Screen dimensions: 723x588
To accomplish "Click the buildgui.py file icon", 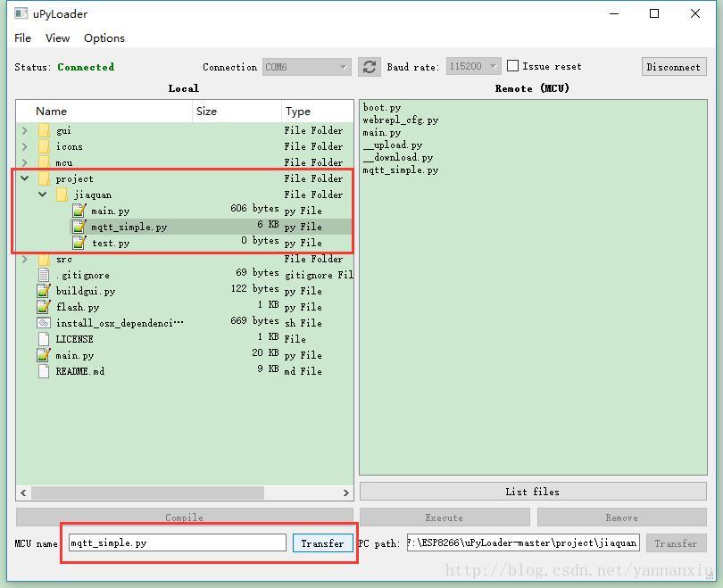I will click(44, 291).
